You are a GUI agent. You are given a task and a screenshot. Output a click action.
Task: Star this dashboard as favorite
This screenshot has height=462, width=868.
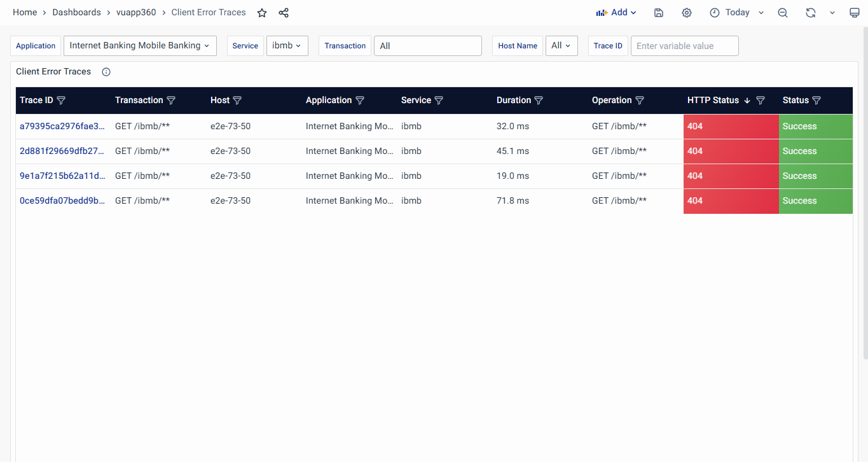coord(262,13)
